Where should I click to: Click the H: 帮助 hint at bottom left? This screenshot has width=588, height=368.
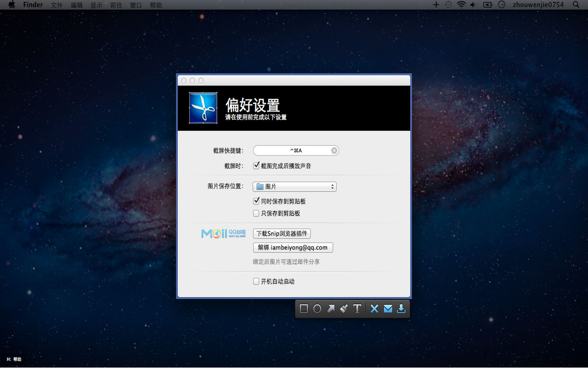tap(14, 359)
